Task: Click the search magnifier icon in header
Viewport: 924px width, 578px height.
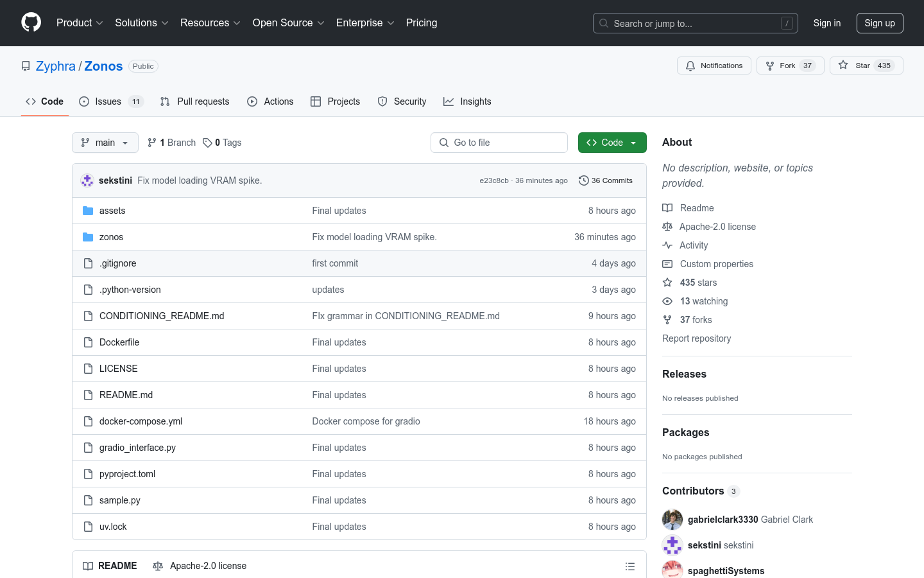Action: (x=604, y=23)
